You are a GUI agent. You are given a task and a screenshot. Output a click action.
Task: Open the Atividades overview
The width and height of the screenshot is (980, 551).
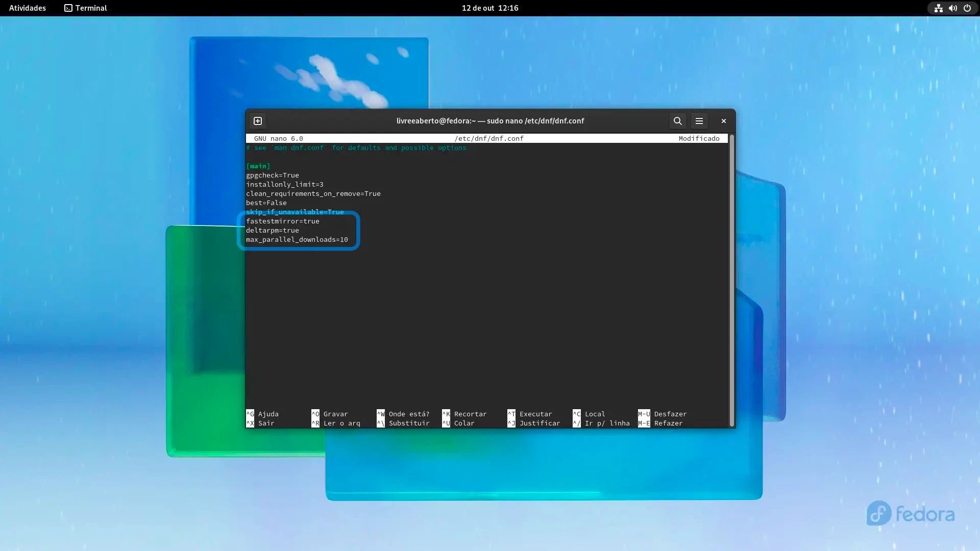tap(28, 8)
